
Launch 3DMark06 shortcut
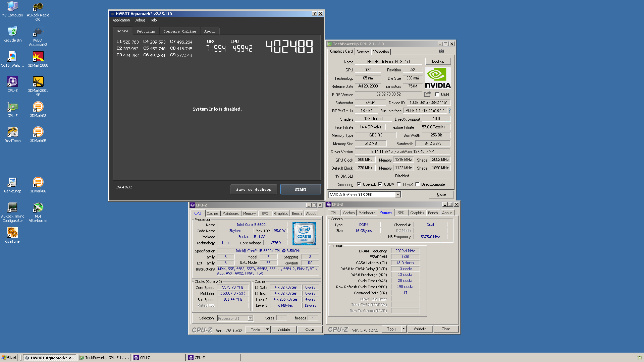pyautogui.click(x=38, y=185)
